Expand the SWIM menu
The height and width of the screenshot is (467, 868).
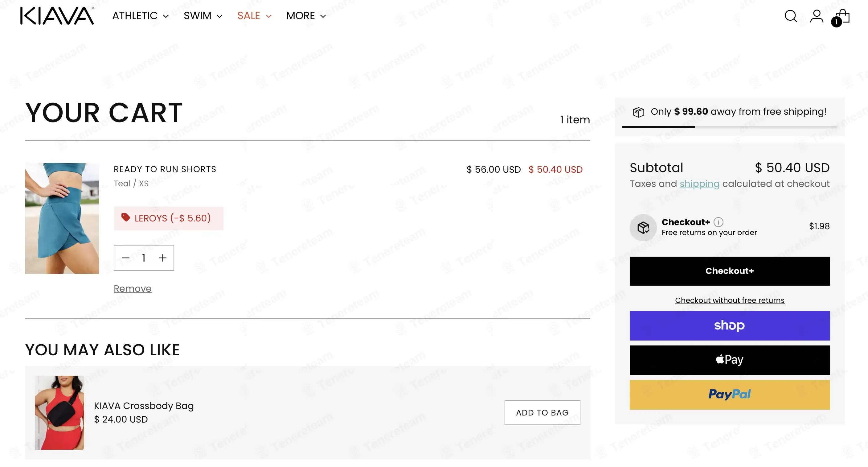coord(203,16)
